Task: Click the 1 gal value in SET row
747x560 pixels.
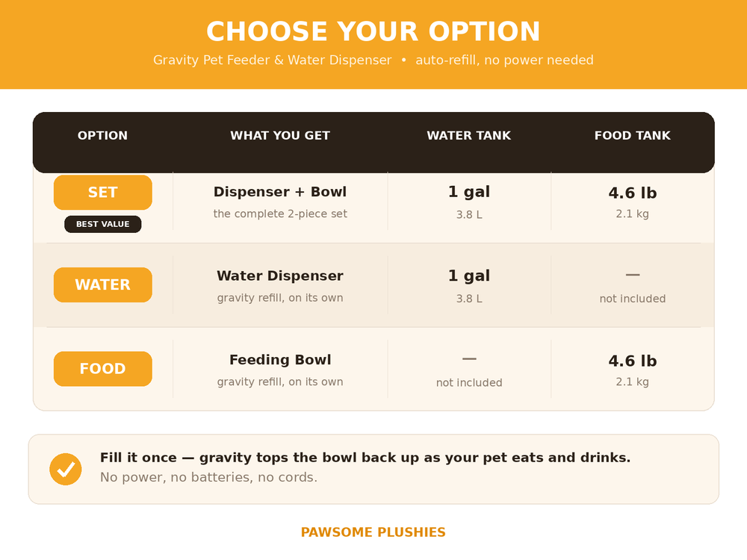Action: [469, 192]
